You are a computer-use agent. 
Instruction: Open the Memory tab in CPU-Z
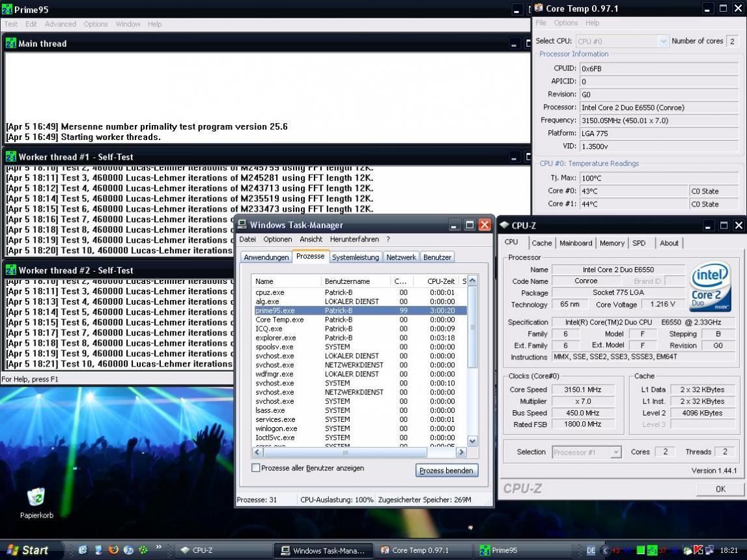coord(612,243)
